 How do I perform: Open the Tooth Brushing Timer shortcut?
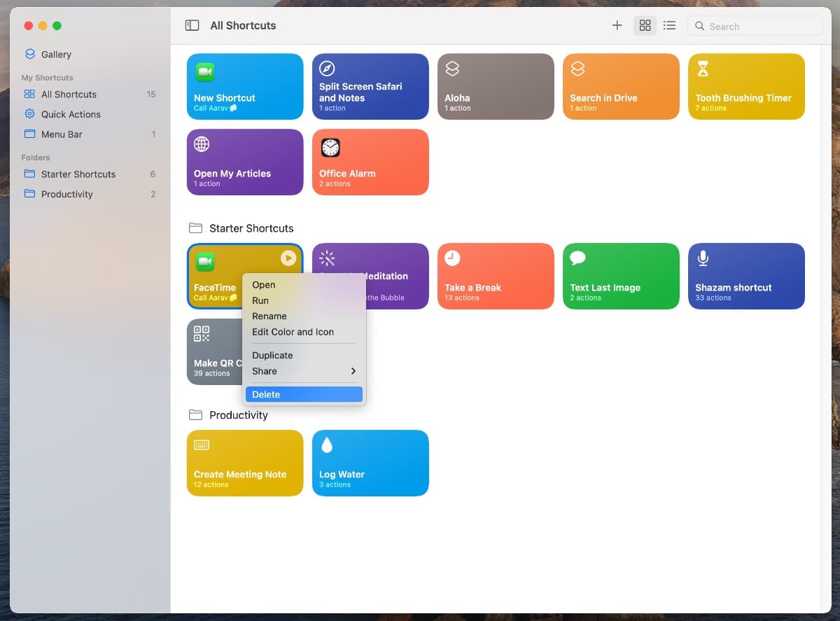(746, 87)
